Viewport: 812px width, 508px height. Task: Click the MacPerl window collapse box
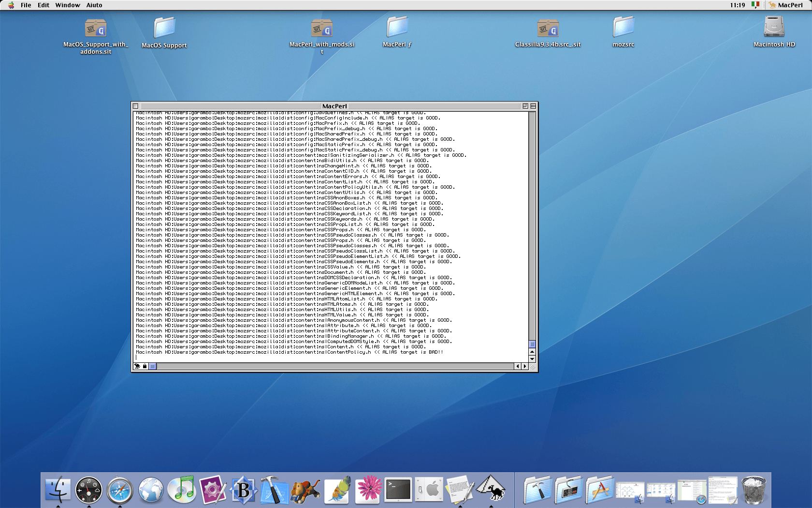pyautogui.click(x=533, y=106)
